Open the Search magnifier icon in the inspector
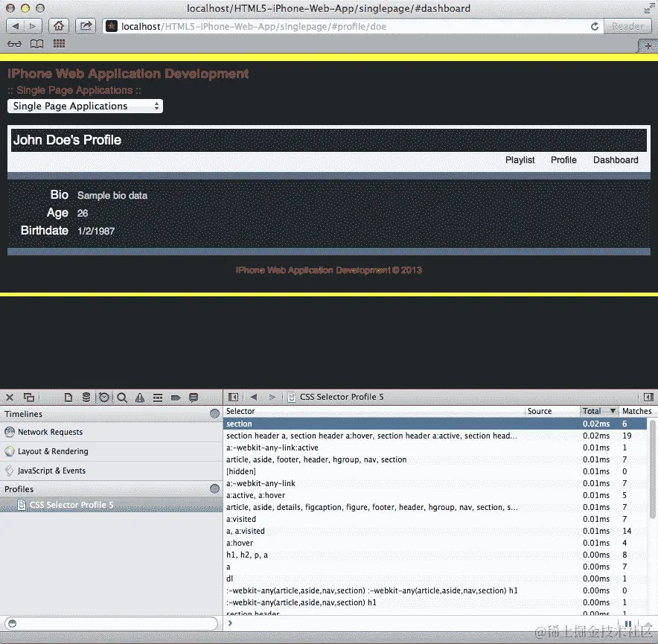Viewport: 658px width, 644px height. tap(122, 398)
